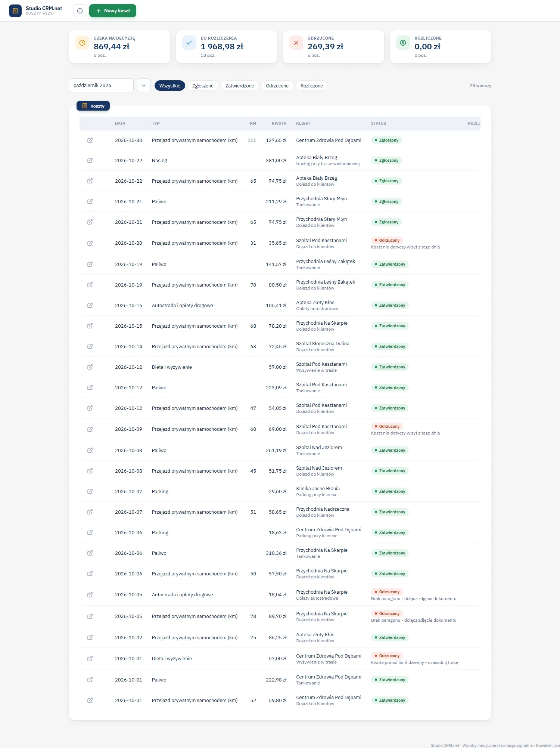Select the Wszystkie filter tab

click(170, 86)
